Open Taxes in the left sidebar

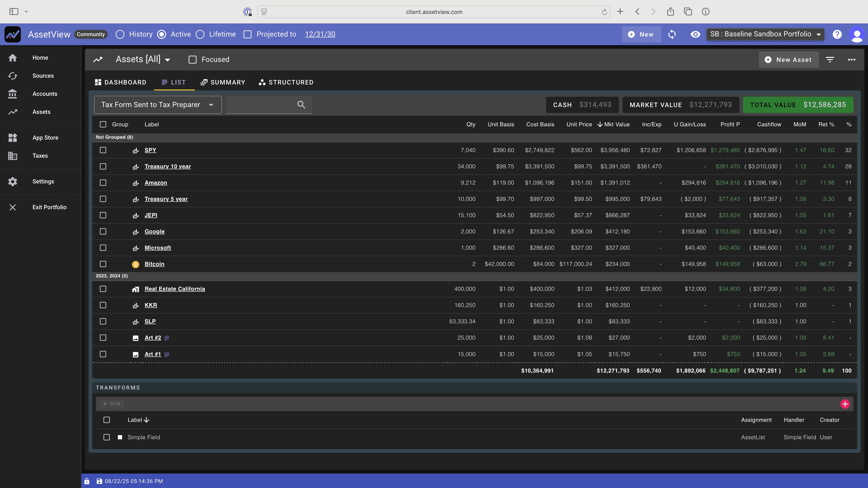coord(40,156)
